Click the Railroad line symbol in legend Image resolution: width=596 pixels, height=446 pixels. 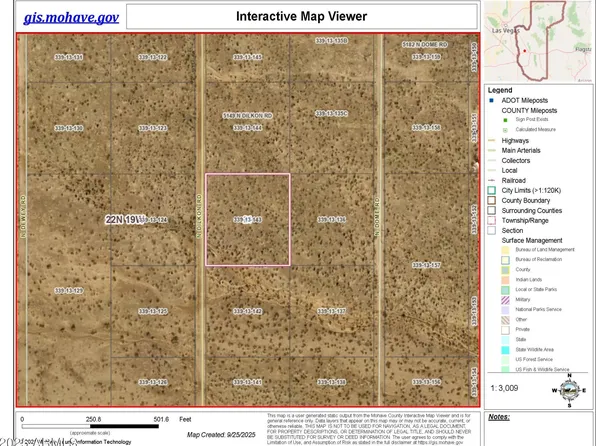[x=491, y=181]
